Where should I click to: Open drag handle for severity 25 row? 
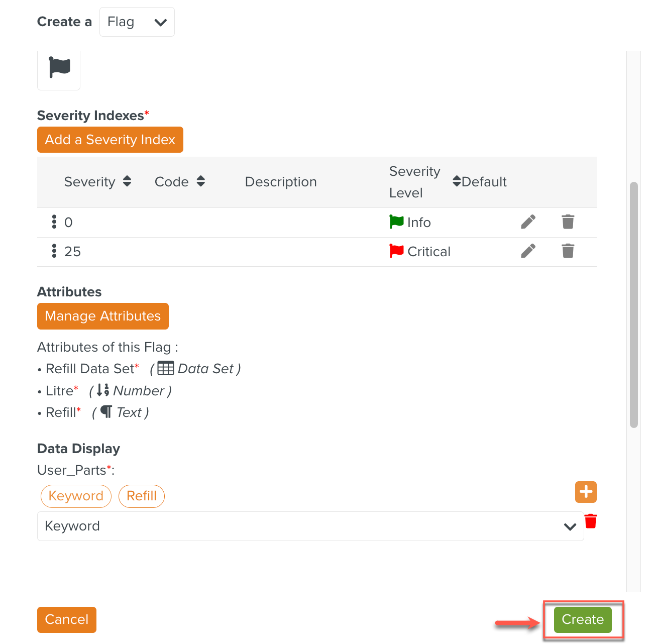54,251
